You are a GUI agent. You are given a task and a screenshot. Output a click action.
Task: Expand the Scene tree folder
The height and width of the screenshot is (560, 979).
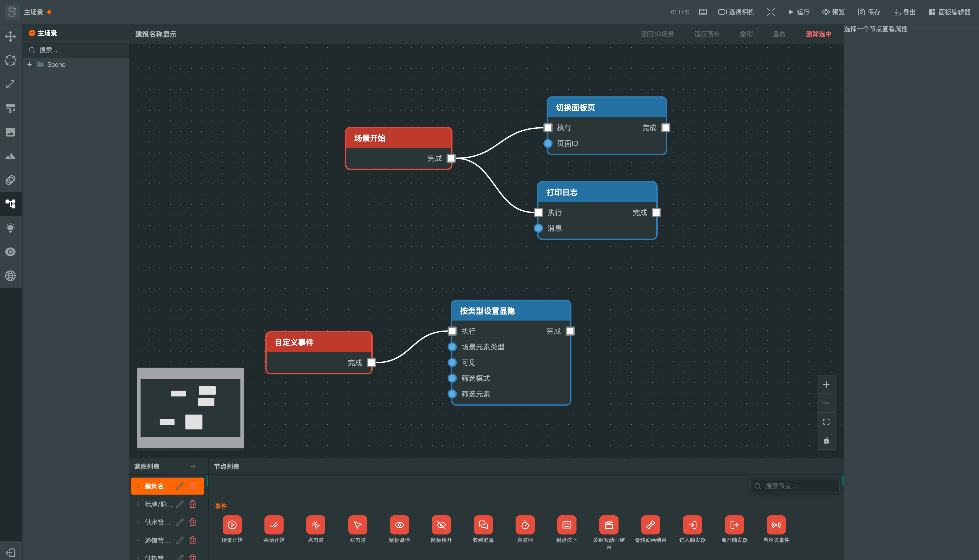click(30, 65)
